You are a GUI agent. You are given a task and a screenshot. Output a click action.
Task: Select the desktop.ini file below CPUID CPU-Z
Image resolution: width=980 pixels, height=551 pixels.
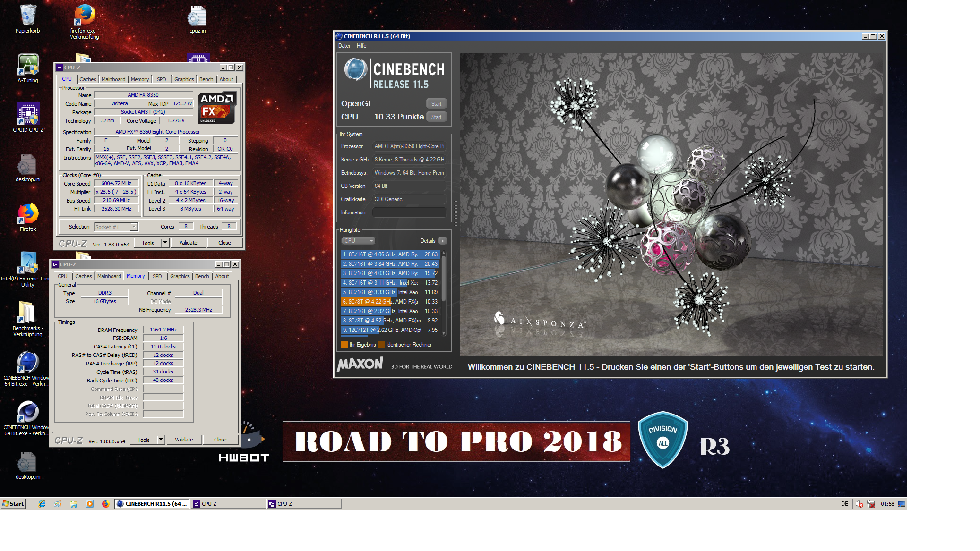click(x=28, y=168)
